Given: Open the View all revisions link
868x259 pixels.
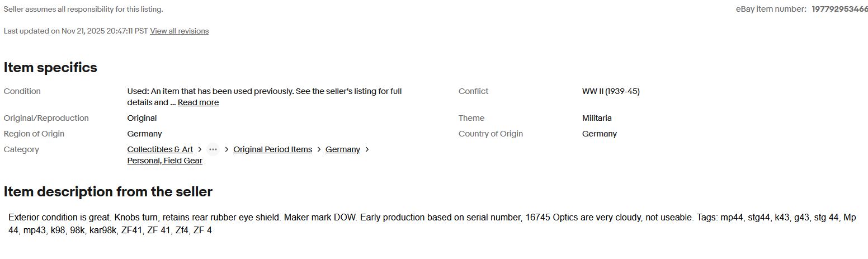Looking at the screenshot, I should pos(179,31).
